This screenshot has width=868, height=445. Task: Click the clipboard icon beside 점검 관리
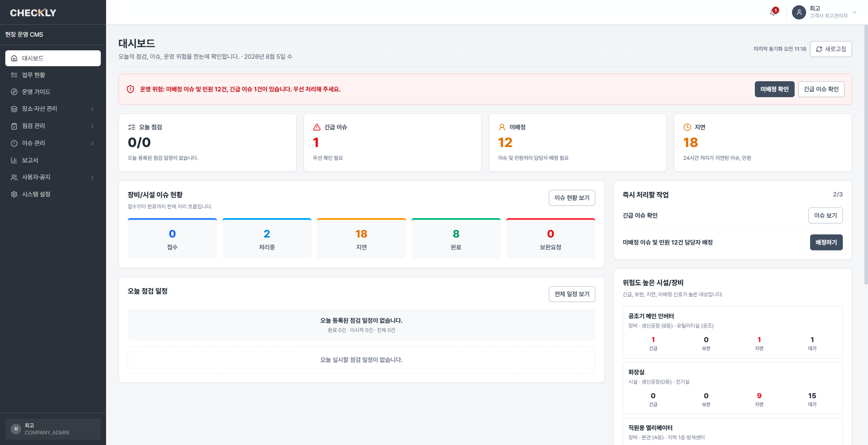click(14, 126)
